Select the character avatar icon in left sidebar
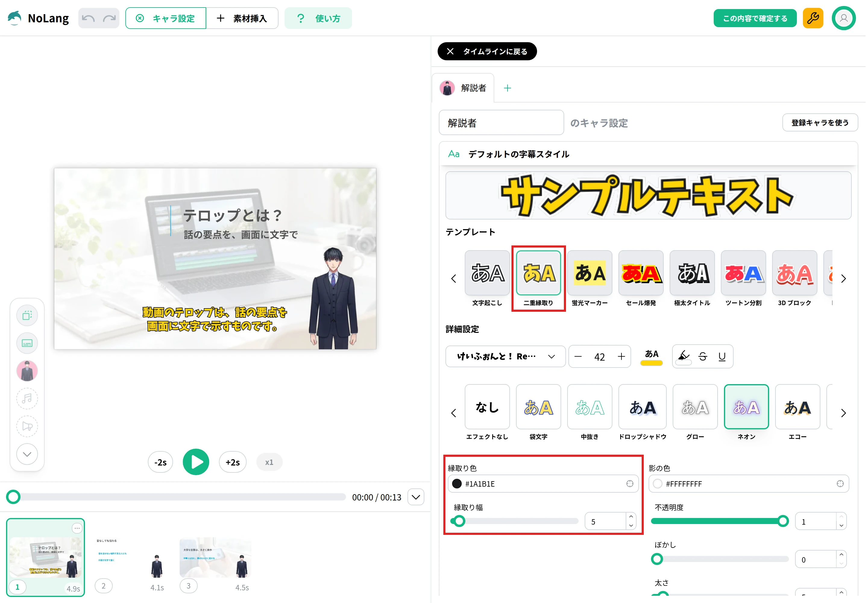This screenshot has height=603, width=868. 27,370
